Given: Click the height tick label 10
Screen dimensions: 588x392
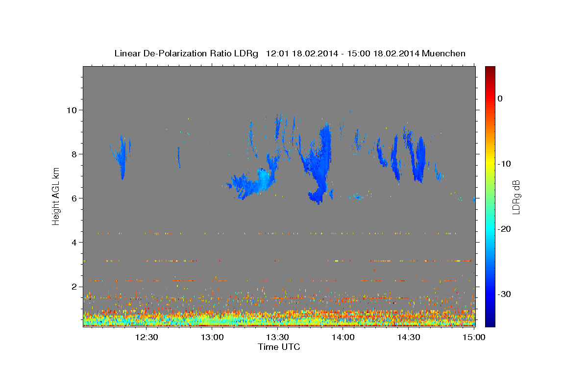Looking at the screenshot, I should (x=72, y=110).
